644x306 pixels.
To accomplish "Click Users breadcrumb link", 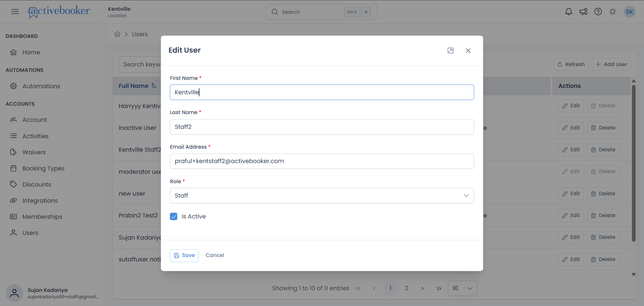I will (x=140, y=34).
